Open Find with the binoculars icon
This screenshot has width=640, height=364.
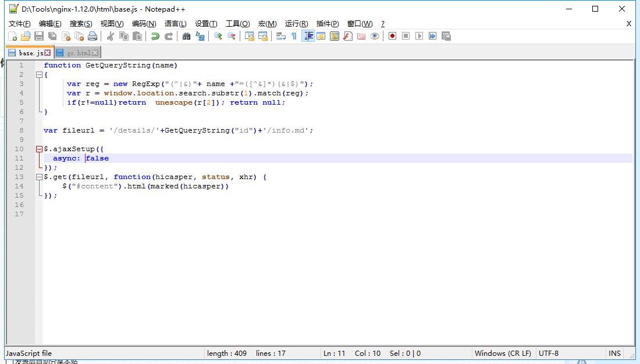[186, 36]
